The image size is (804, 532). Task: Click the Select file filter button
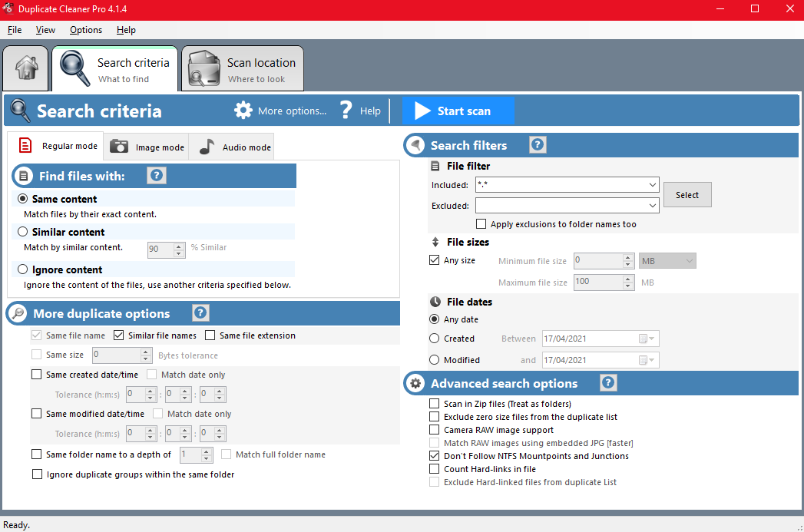coord(687,195)
